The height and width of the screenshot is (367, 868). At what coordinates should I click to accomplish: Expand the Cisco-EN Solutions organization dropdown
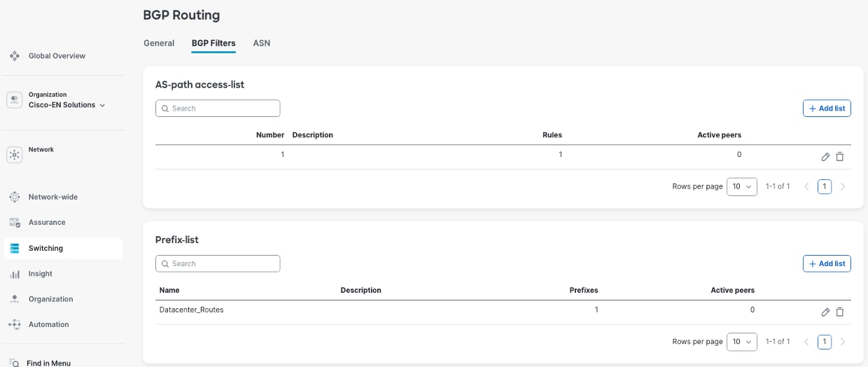coord(102,106)
